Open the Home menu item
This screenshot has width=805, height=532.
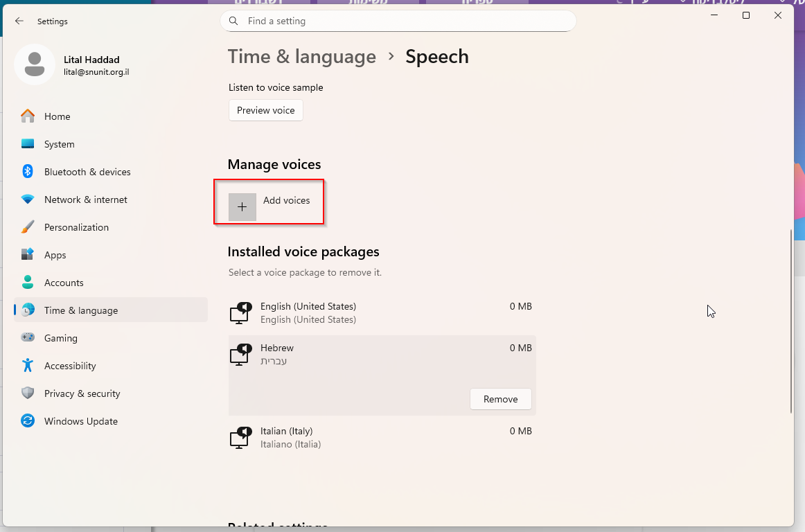click(111, 116)
